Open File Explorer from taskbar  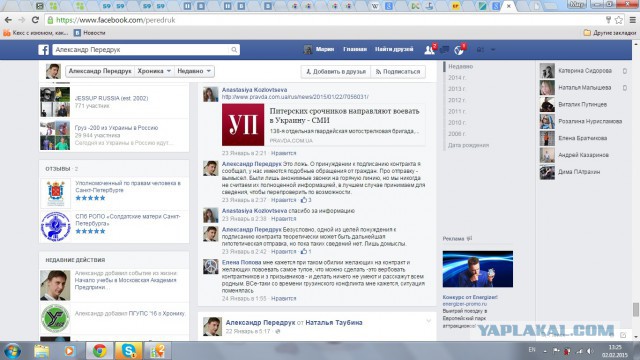point(42,351)
